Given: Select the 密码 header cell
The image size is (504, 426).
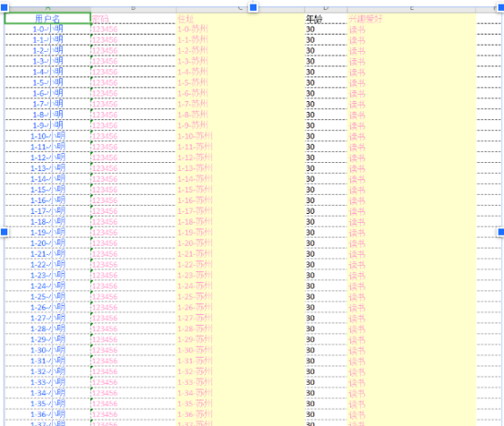Looking at the screenshot, I should (x=134, y=18).
